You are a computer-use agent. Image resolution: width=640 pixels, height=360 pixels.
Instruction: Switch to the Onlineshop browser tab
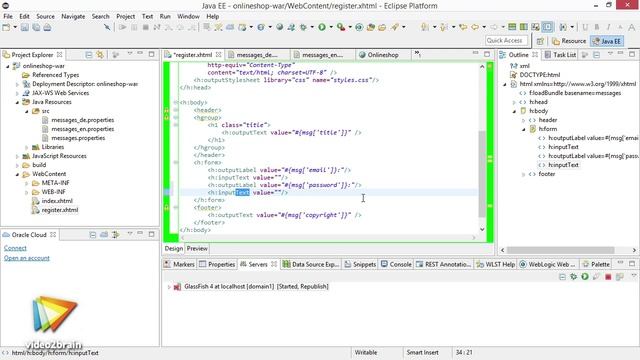[378, 55]
